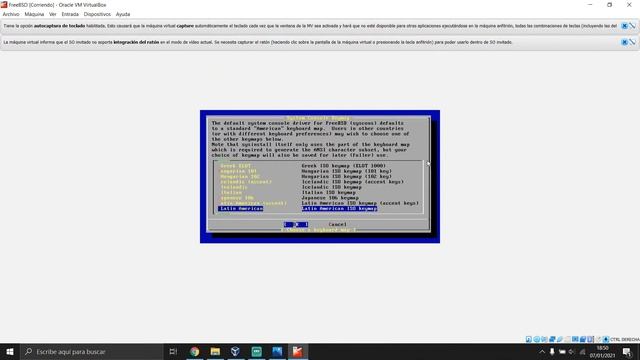Dismiss the keyboard auto-capture notification
The image size is (640, 360).
tap(624, 26)
